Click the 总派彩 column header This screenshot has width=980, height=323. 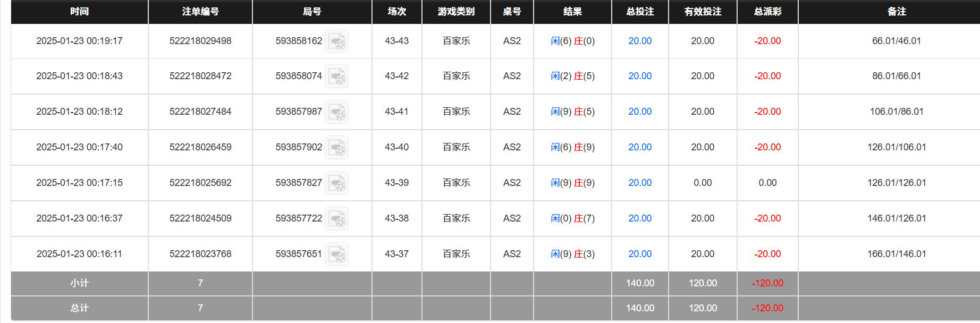[x=767, y=12]
